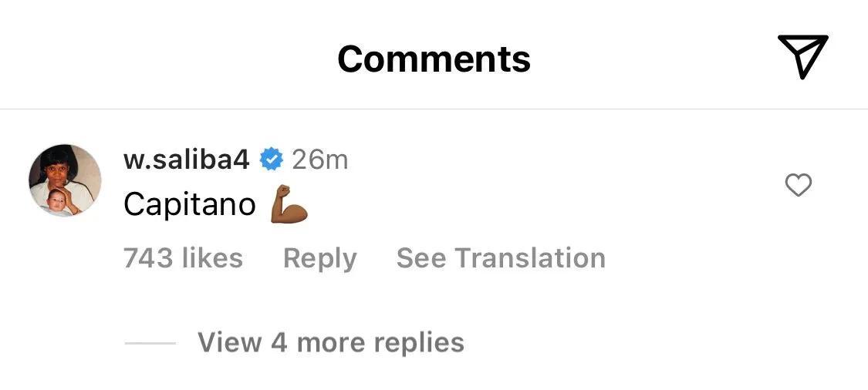Click the line beside View 4 more replies
This screenshot has height=390, width=868.
click(150, 344)
